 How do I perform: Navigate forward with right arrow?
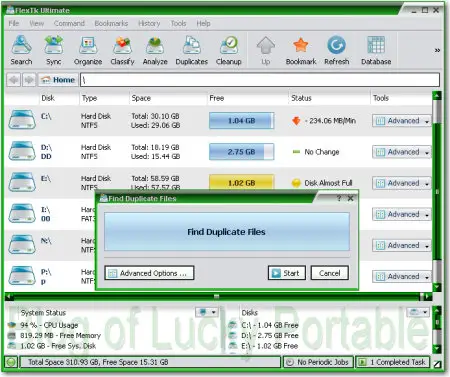point(29,80)
